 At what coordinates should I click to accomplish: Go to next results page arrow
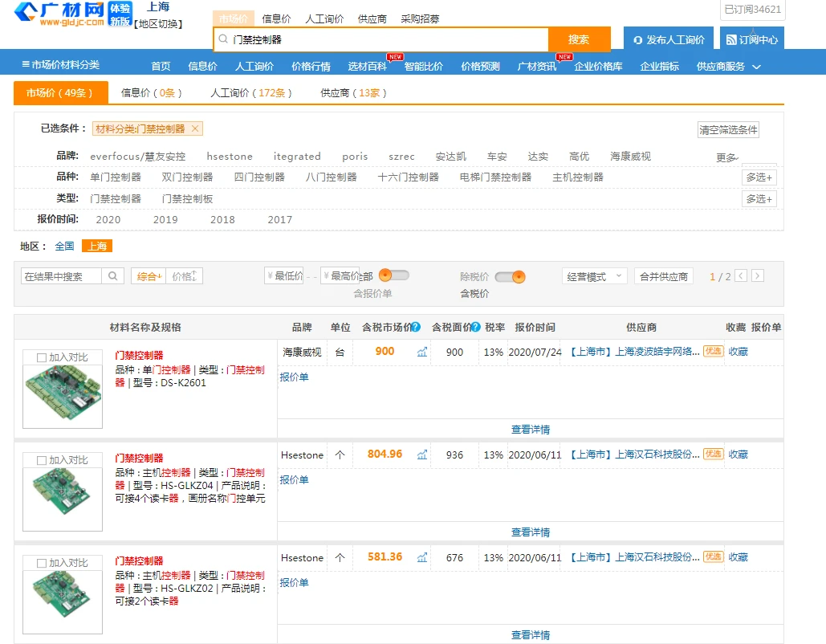pyautogui.click(x=758, y=275)
